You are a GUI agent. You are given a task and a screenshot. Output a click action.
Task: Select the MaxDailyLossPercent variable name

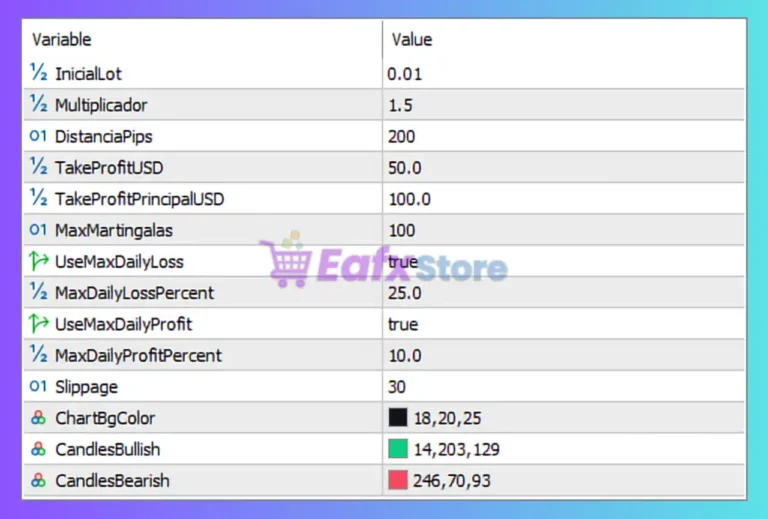pyautogui.click(x=135, y=293)
